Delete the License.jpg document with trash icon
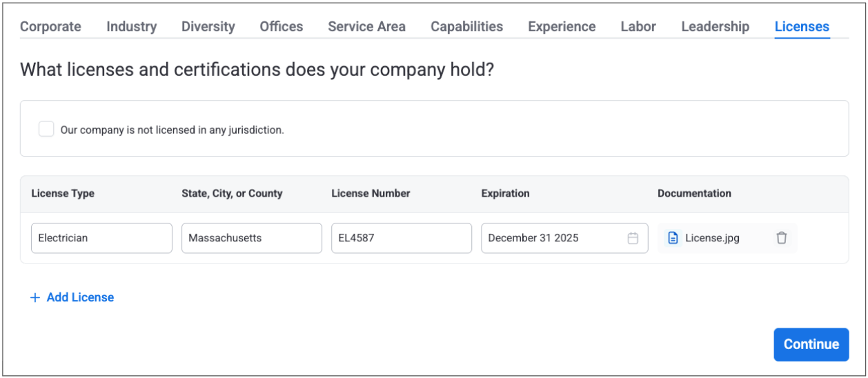The width and height of the screenshot is (868, 378). (x=781, y=238)
